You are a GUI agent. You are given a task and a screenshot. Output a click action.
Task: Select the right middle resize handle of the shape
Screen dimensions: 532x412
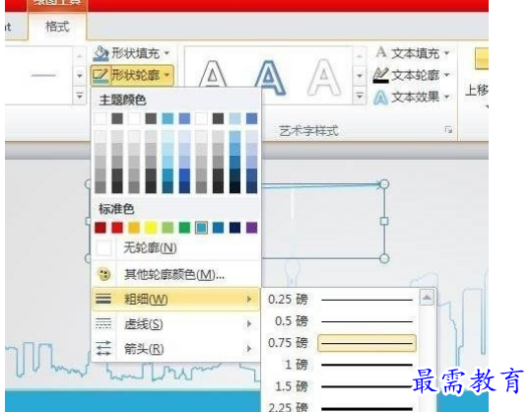[x=384, y=221]
